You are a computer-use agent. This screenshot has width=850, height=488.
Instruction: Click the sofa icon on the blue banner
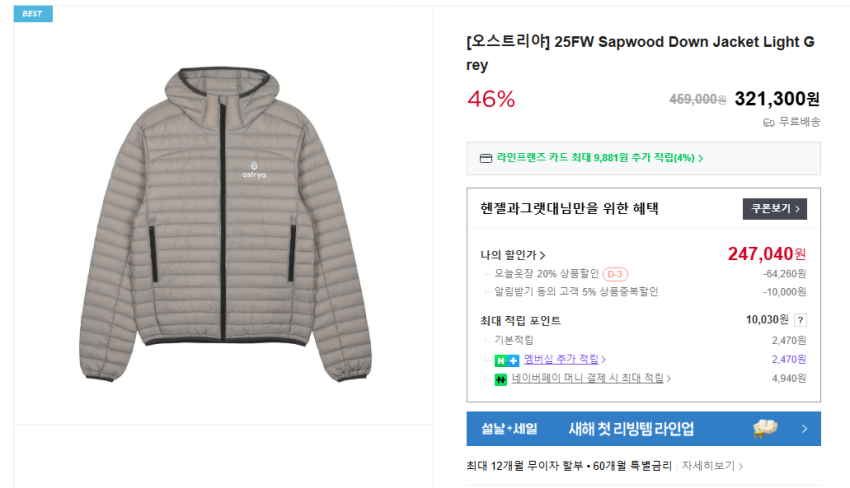(766, 429)
